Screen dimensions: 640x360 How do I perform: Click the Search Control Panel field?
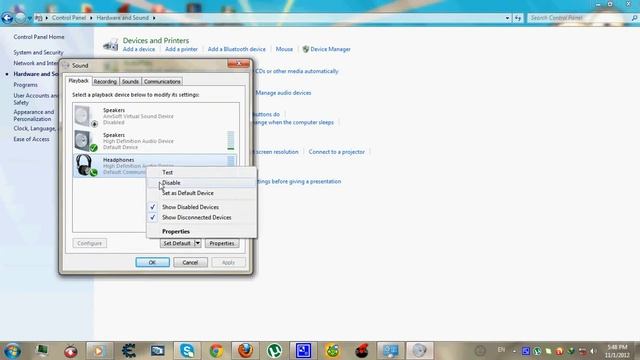coord(579,18)
